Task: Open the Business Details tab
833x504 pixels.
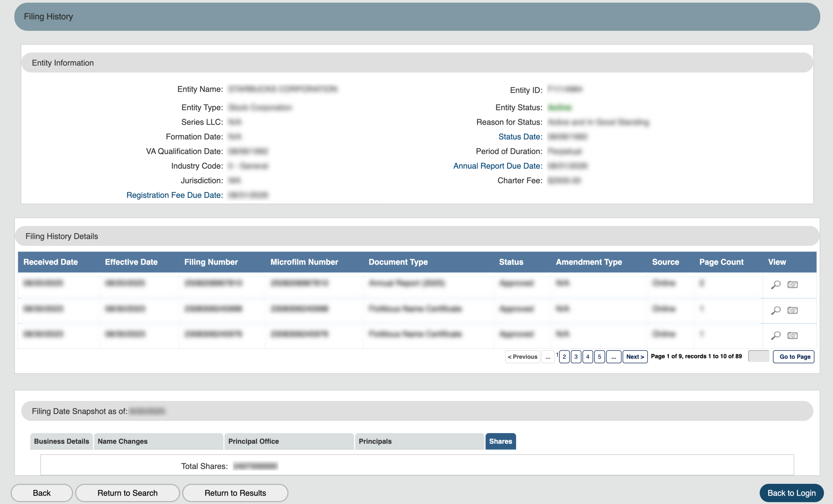Action: tap(61, 441)
